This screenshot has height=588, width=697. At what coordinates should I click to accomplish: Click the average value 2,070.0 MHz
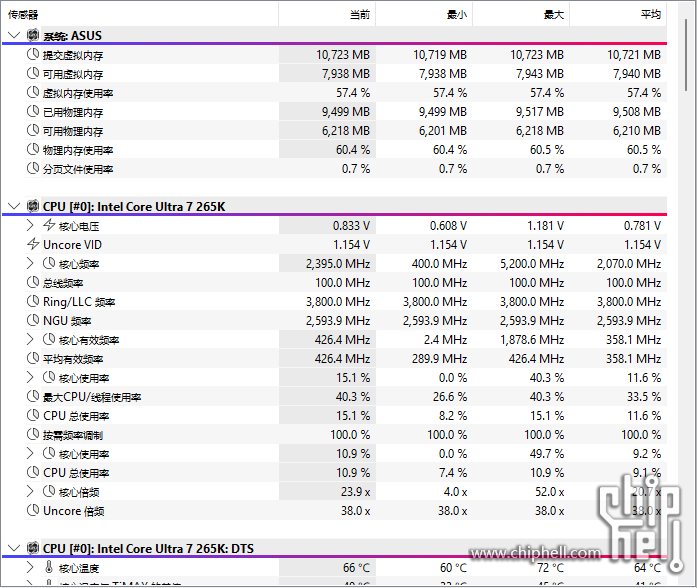pyautogui.click(x=629, y=264)
